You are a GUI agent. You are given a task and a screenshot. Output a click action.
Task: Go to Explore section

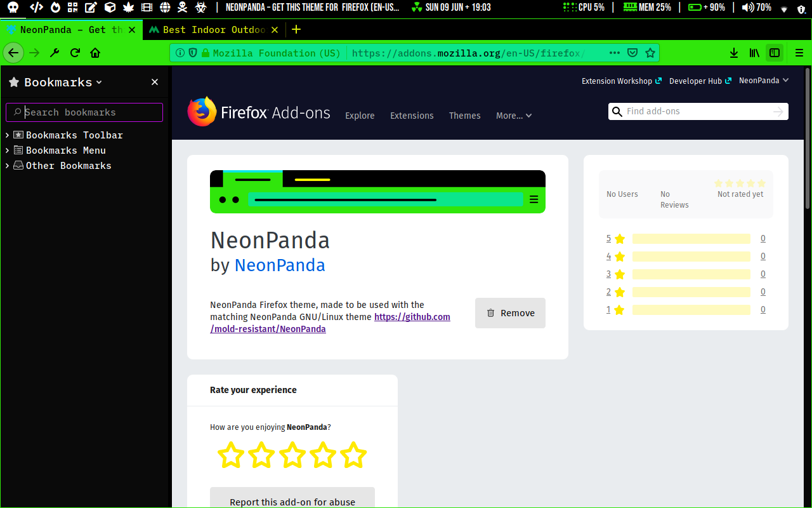tap(360, 116)
